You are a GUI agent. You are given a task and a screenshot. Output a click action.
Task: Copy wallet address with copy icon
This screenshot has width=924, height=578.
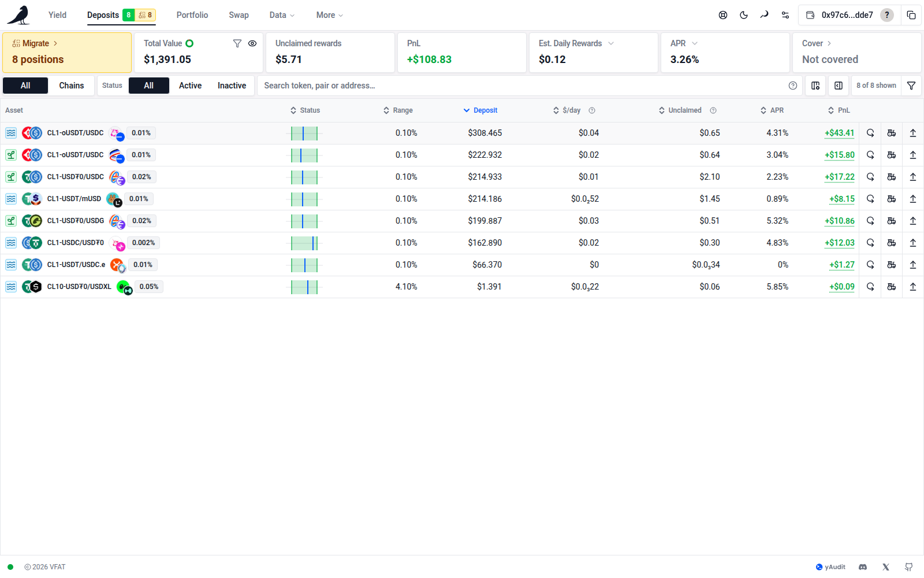(x=911, y=15)
